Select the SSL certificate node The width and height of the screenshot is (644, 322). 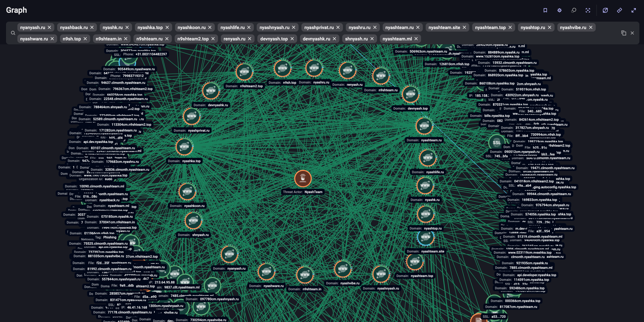[496, 143]
